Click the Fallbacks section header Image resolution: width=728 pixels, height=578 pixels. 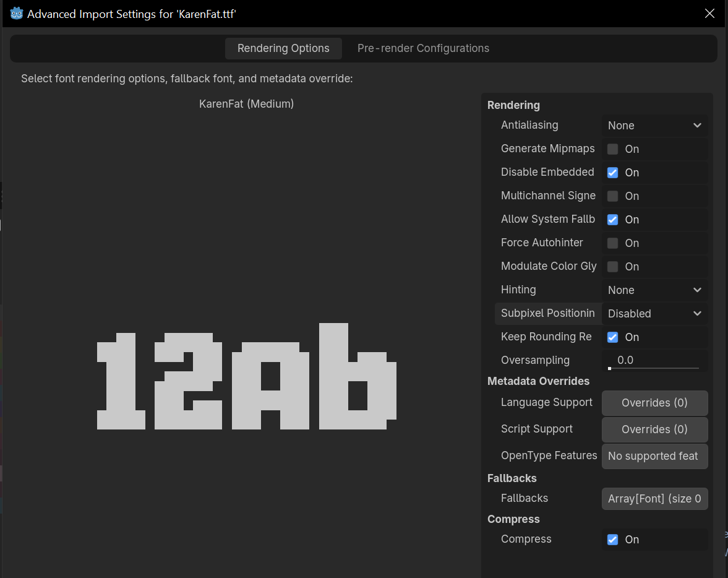coord(512,478)
